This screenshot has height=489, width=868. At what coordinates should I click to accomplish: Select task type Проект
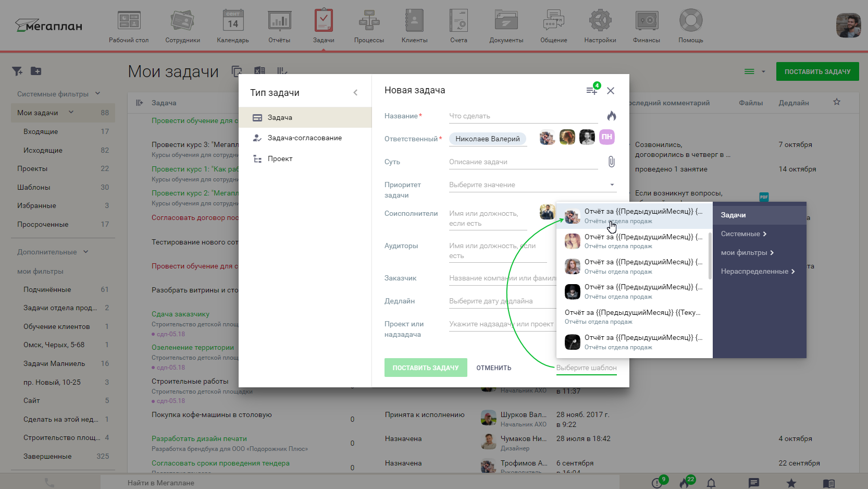point(305,158)
